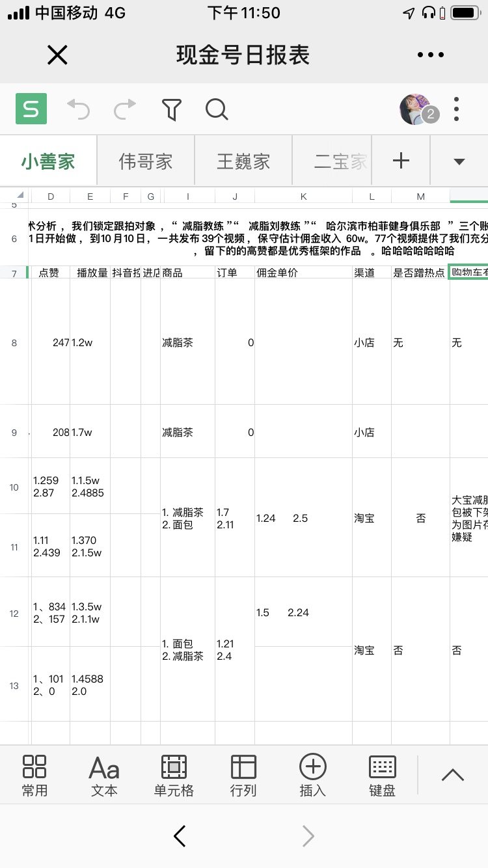Select the cell with 1.4588 2.0
This screenshot has width=488, height=868.
90,685
